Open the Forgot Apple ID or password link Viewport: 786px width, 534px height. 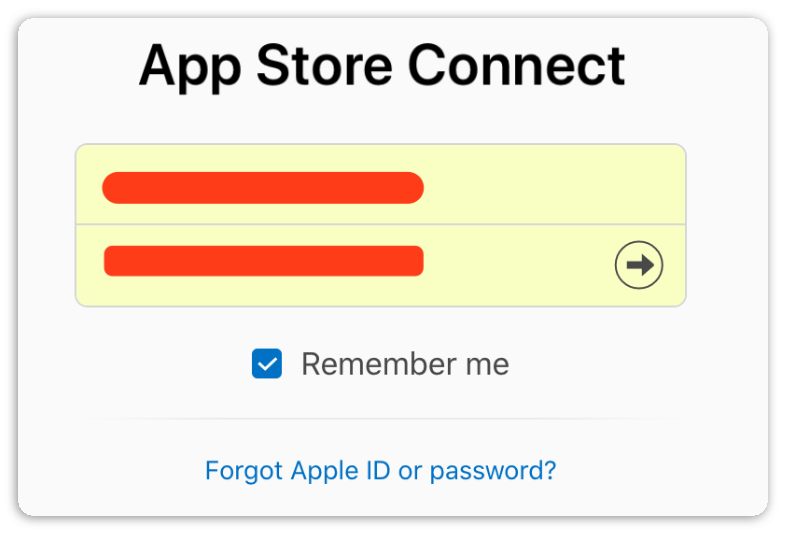click(380, 470)
